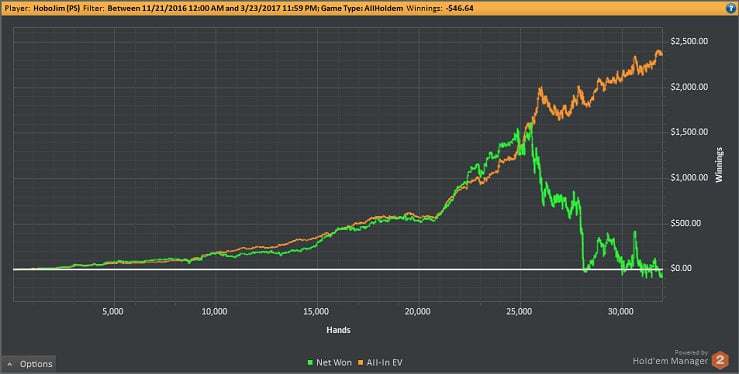Viewport: 739px width, 374px height.
Task: Expand the Options panel arrow
Action: point(10,364)
